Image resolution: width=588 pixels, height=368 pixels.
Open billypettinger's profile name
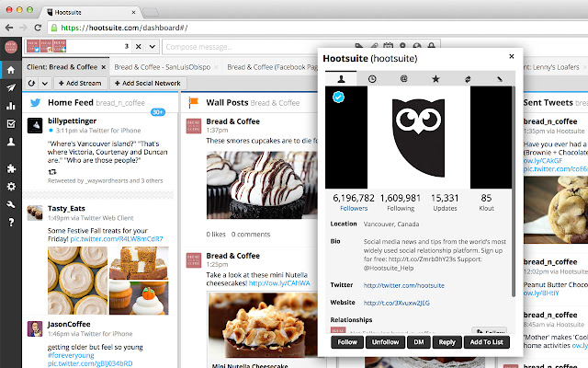(72, 121)
